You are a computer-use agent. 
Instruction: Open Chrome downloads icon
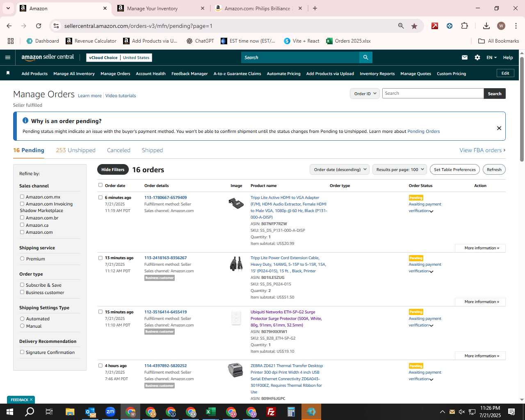pyautogui.click(x=486, y=26)
